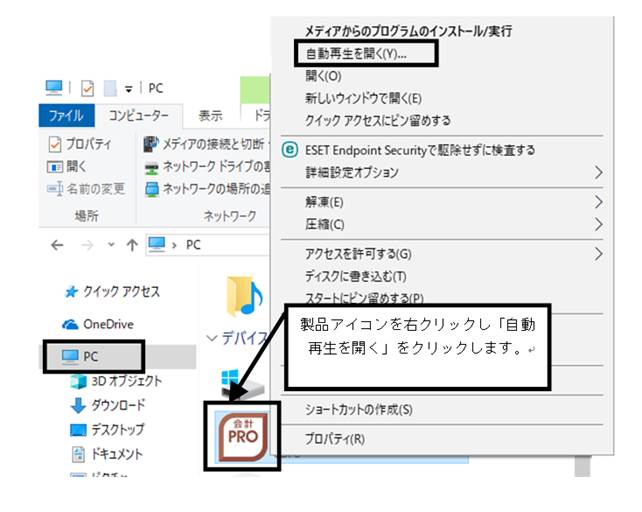Choose クイック アクセスにピン留めする in context menu
642x512 pixels.
tap(378, 120)
